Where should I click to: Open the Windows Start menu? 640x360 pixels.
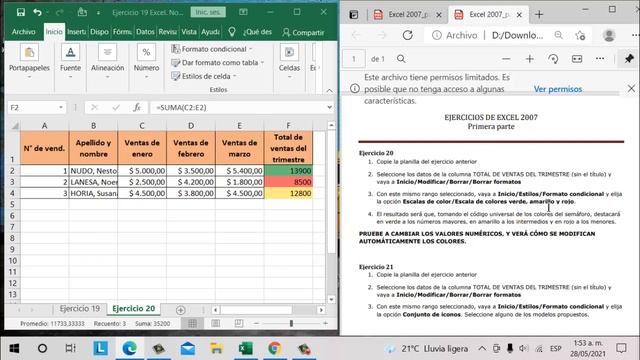(x=14, y=349)
